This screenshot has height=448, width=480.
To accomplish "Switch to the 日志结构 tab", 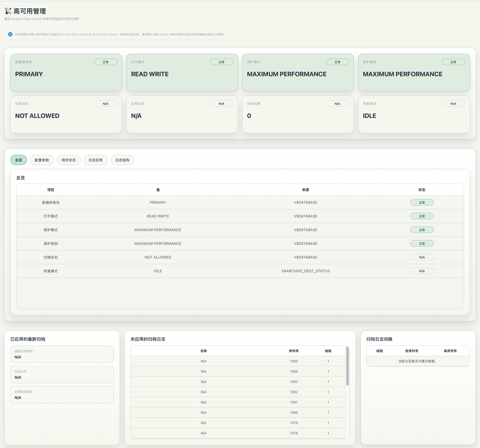I will (122, 160).
